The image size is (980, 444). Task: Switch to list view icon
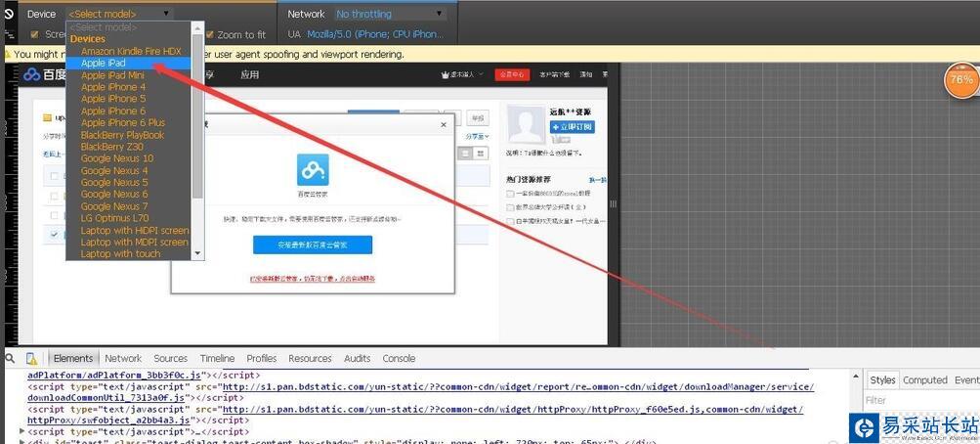(x=465, y=154)
